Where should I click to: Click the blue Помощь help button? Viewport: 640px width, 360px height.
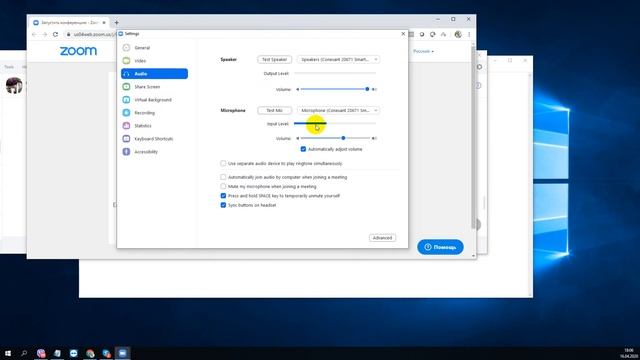[x=440, y=247]
